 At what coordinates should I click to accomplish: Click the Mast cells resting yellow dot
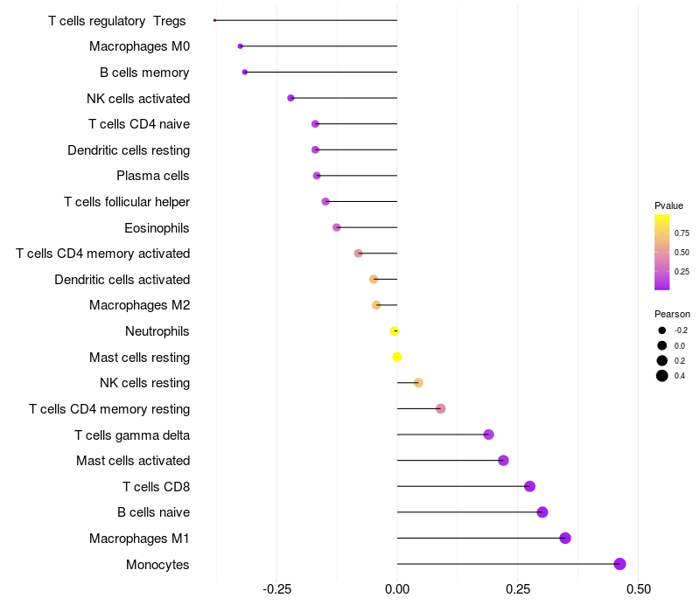click(397, 357)
